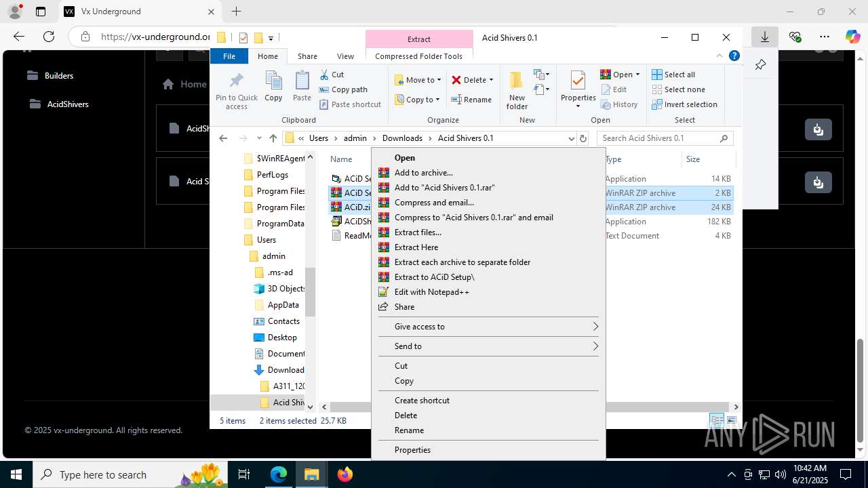The width and height of the screenshot is (868, 488).
Task: Expand Give access to submenu
Action: tap(487, 327)
